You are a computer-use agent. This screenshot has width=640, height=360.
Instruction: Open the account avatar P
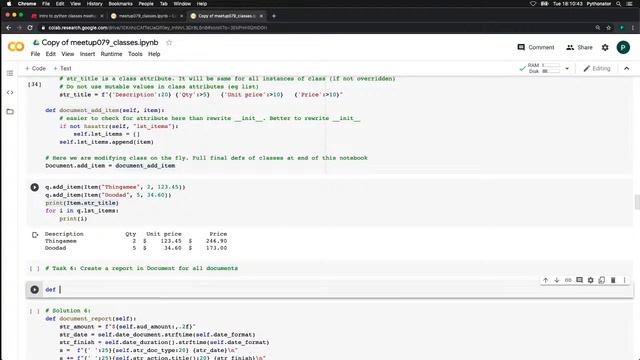pos(623,47)
